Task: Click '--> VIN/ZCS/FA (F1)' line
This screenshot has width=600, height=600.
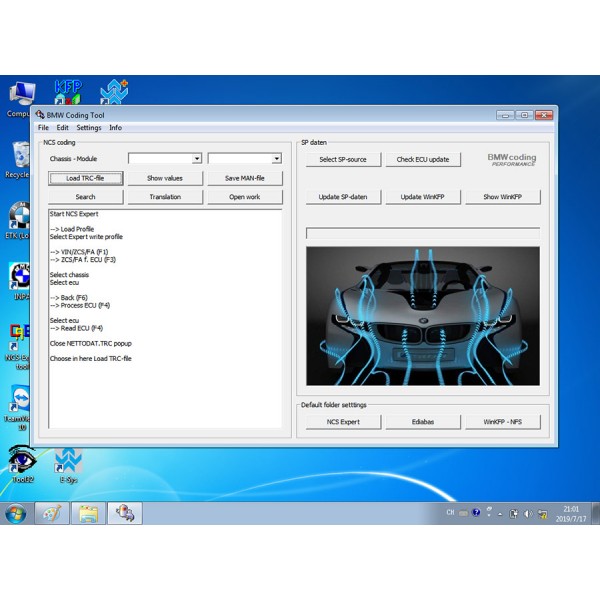Action: (79, 252)
